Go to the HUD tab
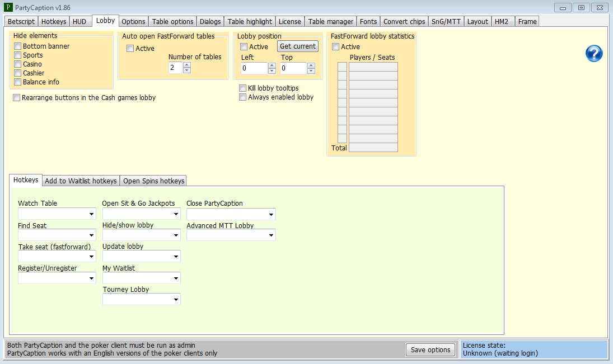 [x=79, y=21]
